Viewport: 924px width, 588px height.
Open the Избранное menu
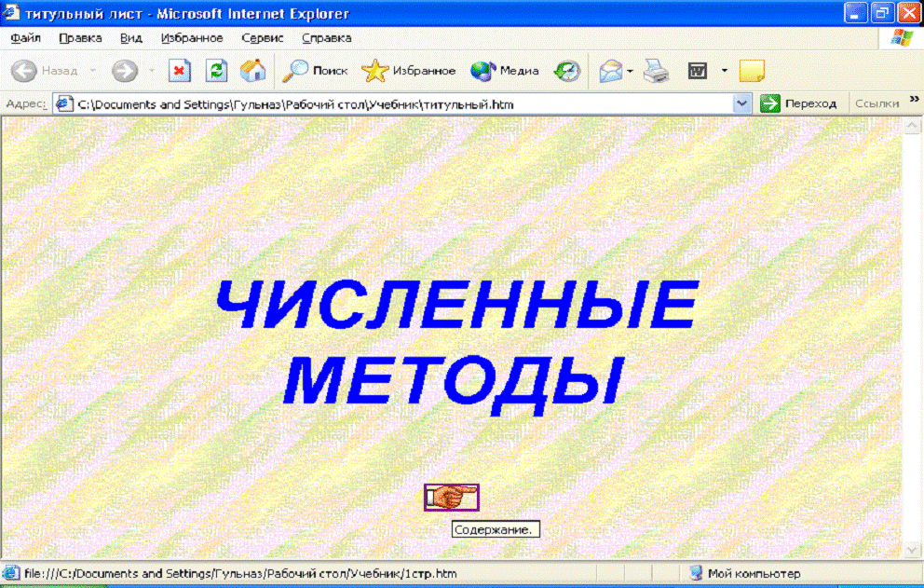coord(192,38)
